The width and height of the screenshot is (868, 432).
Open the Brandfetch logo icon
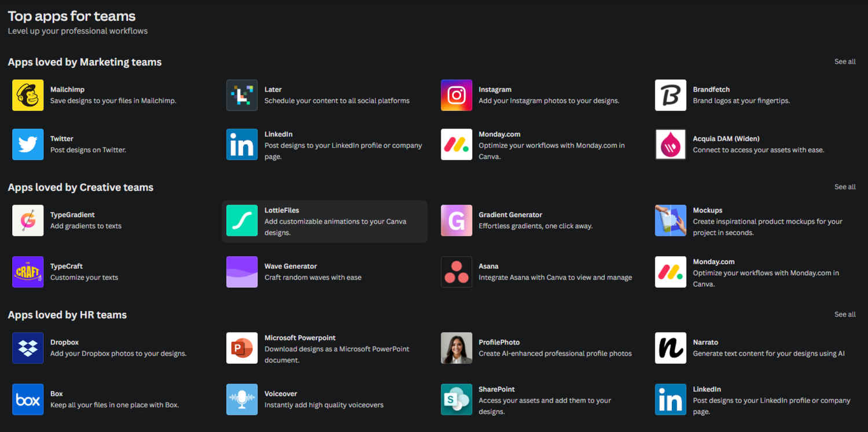[670, 95]
